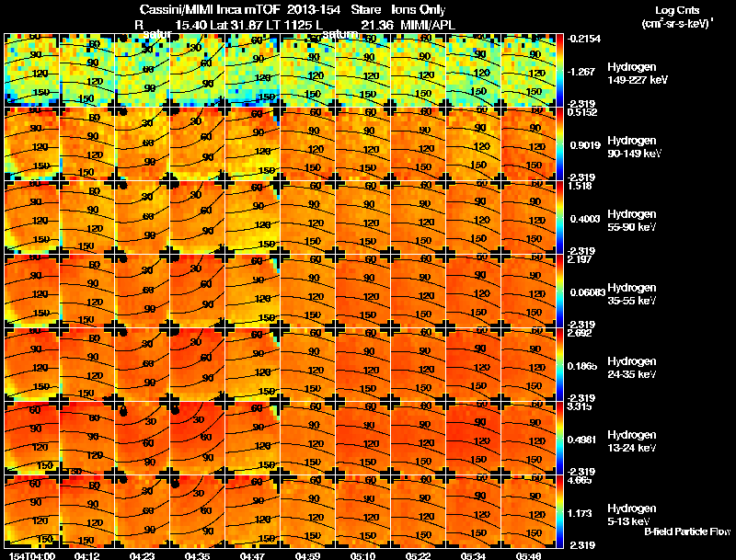Click the 05:34 time label
The height and width of the screenshot is (560, 736).
click(x=473, y=555)
